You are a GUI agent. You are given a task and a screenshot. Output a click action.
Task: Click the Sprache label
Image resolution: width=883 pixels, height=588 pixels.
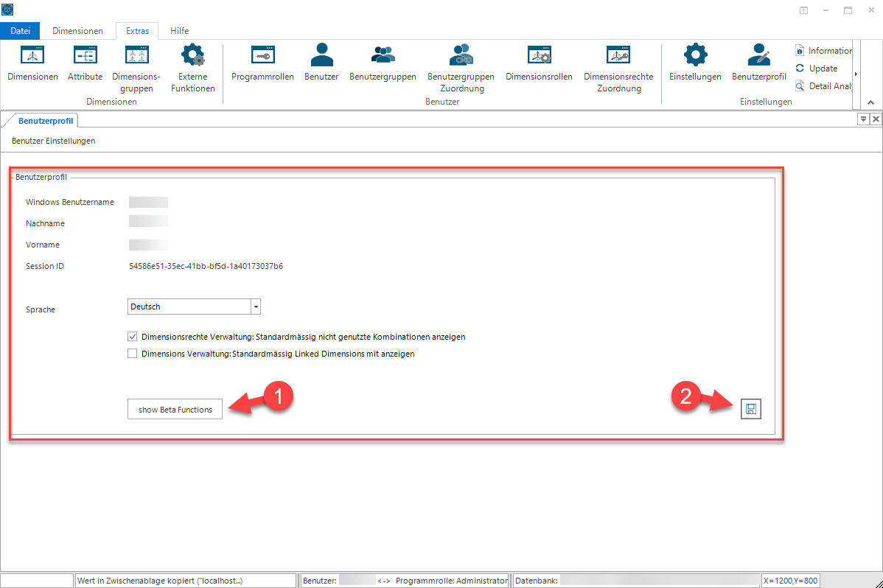tap(41, 309)
